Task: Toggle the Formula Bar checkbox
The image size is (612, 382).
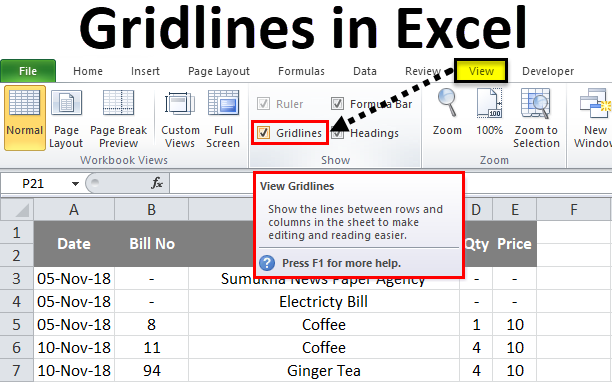Action: tap(337, 104)
